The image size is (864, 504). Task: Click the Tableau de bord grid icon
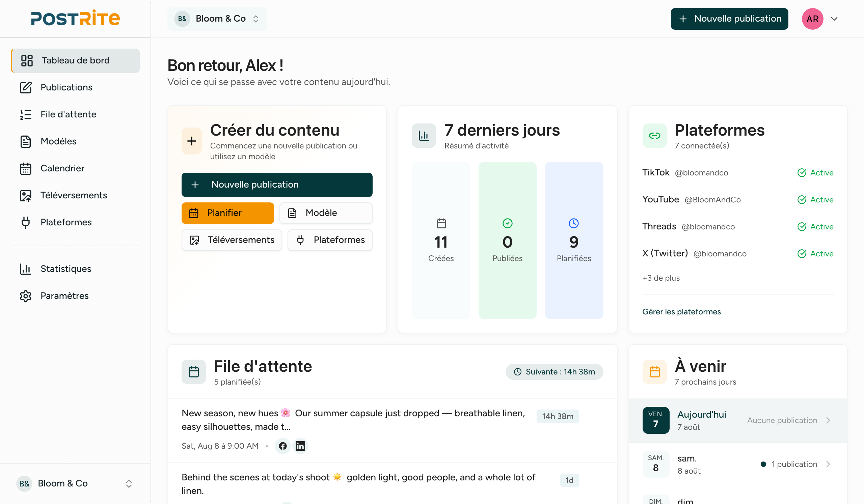point(27,61)
